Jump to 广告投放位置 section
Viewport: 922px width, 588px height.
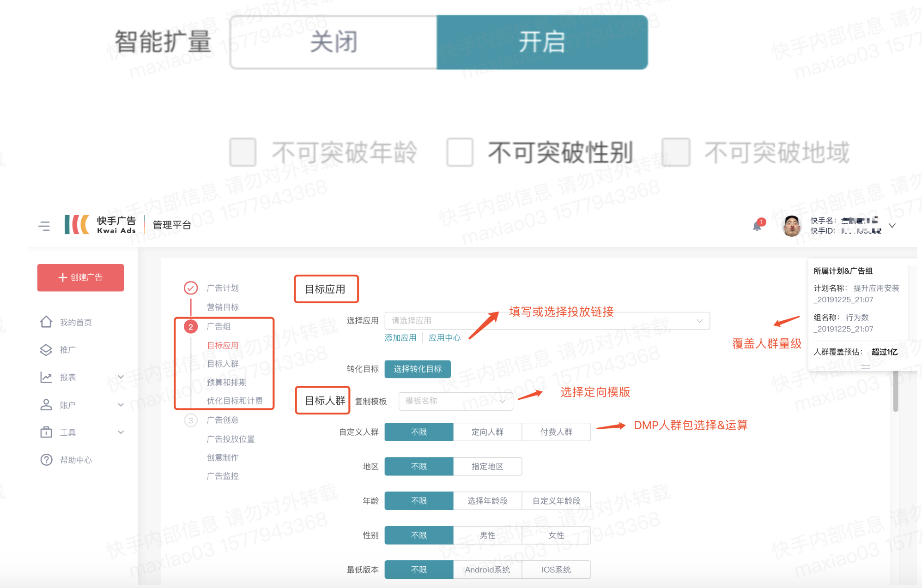(x=231, y=439)
